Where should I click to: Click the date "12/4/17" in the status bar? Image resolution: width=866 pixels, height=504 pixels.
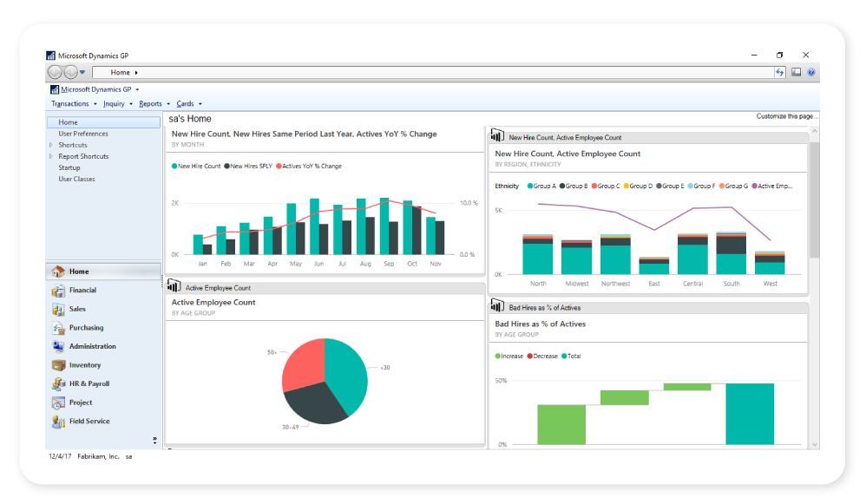[60, 456]
